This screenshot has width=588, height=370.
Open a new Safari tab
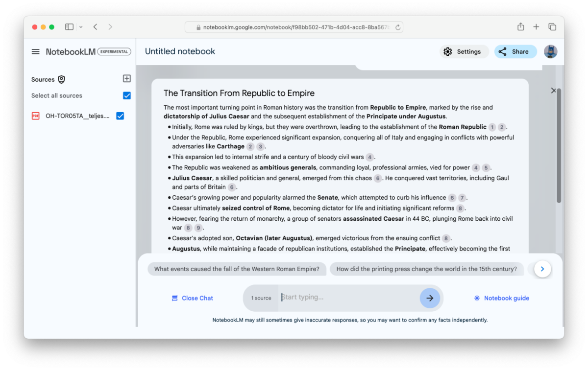(x=536, y=27)
